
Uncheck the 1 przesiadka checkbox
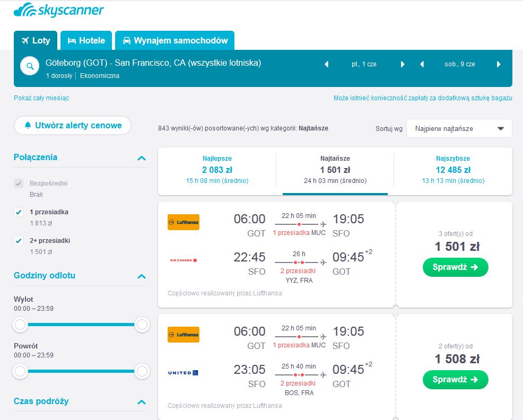[19, 212]
